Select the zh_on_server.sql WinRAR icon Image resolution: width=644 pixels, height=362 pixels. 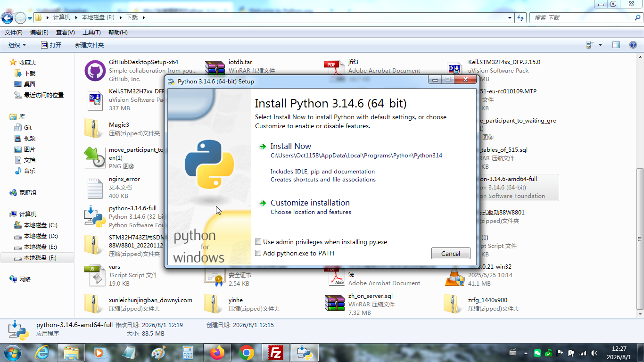point(335,304)
